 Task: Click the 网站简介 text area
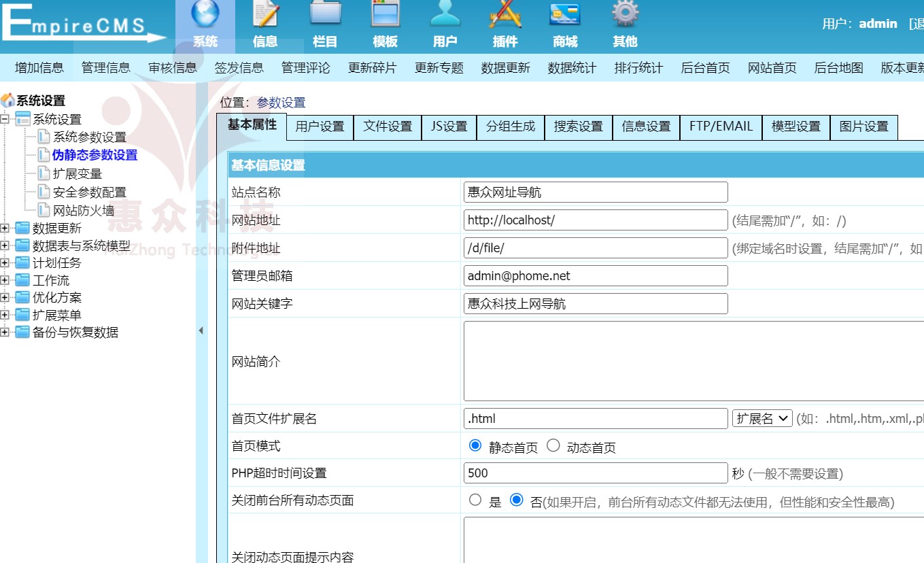(694, 361)
